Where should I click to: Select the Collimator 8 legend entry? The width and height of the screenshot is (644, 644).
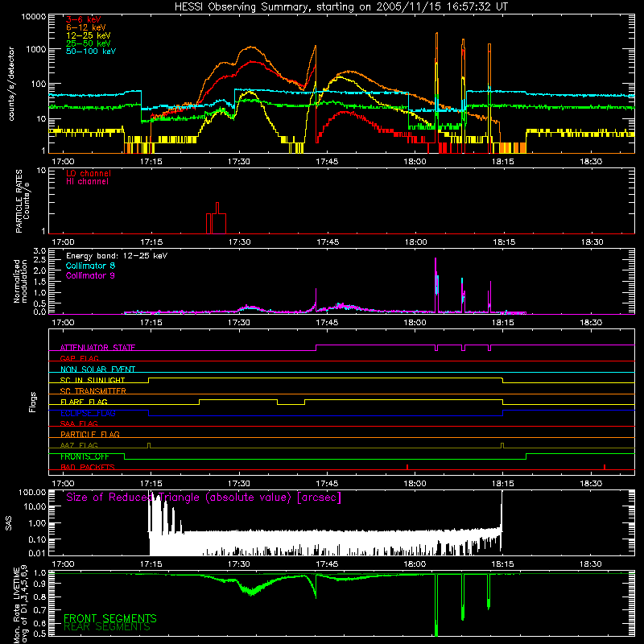90,266
